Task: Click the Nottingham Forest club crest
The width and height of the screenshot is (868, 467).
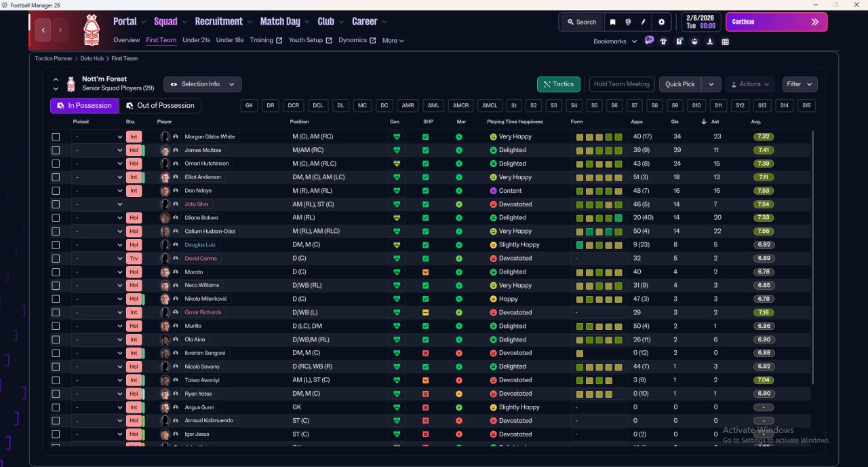Action: [x=90, y=30]
